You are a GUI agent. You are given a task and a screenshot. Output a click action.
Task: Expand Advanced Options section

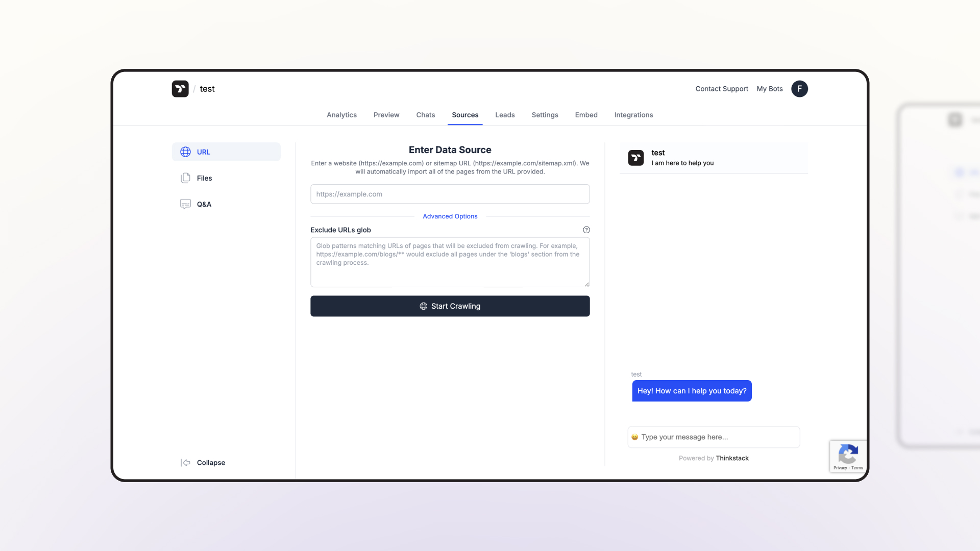[450, 216]
